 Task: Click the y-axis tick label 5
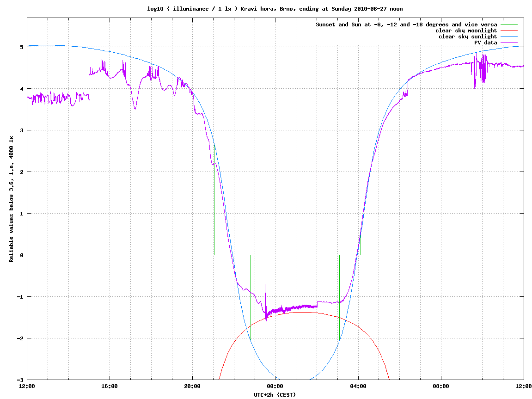click(22, 47)
